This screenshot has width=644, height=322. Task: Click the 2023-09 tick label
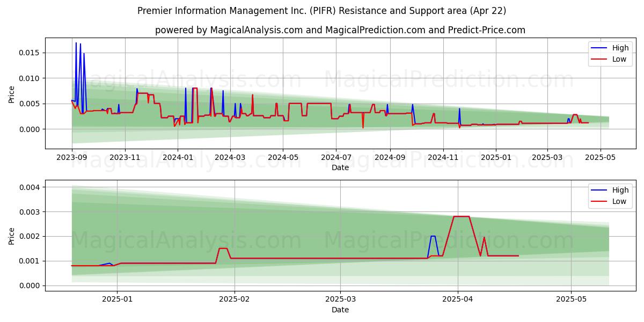(x=72, y=157)
